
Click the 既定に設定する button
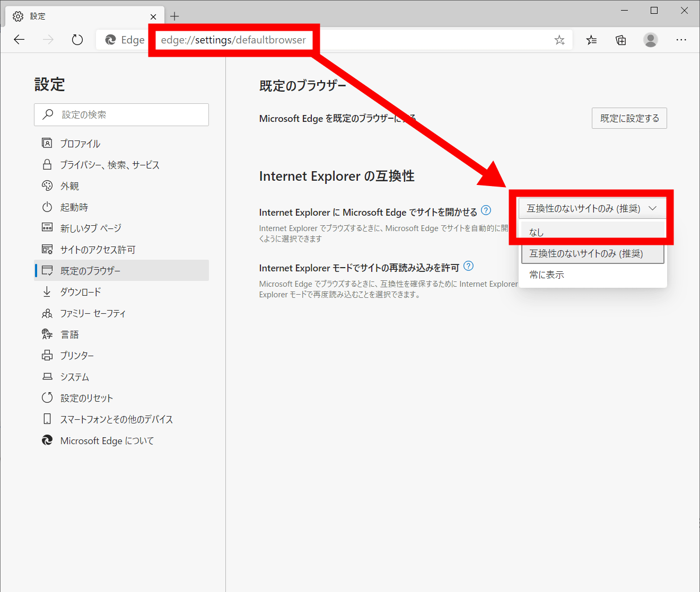coord(629,118)
